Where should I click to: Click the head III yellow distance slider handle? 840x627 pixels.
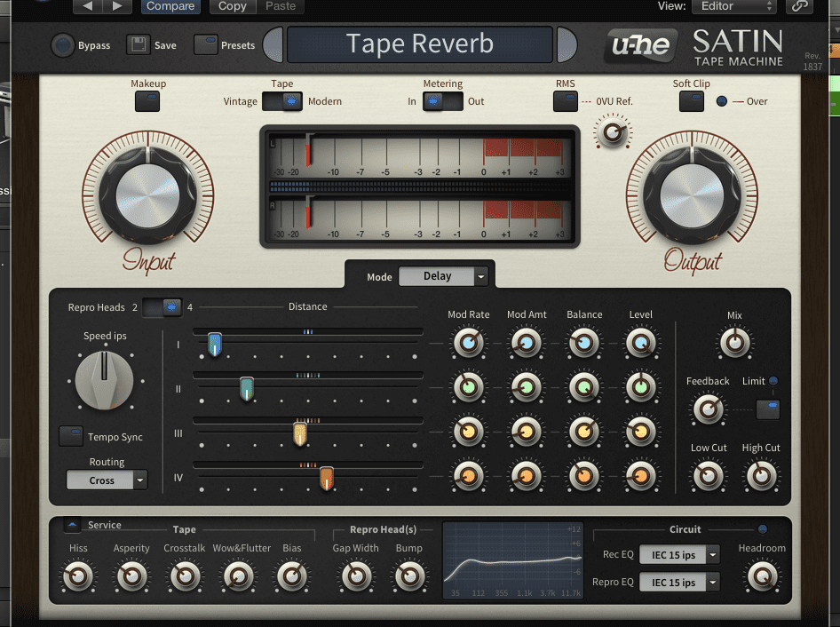300,433
